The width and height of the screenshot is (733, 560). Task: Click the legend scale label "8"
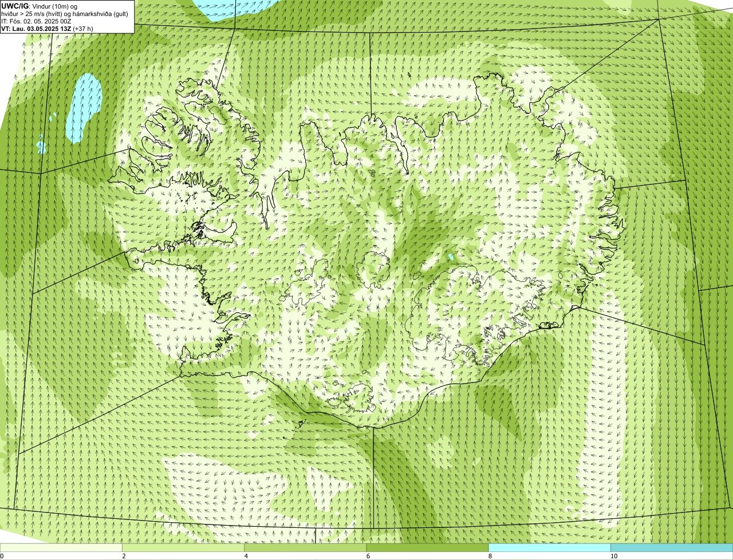click(490, 556)
